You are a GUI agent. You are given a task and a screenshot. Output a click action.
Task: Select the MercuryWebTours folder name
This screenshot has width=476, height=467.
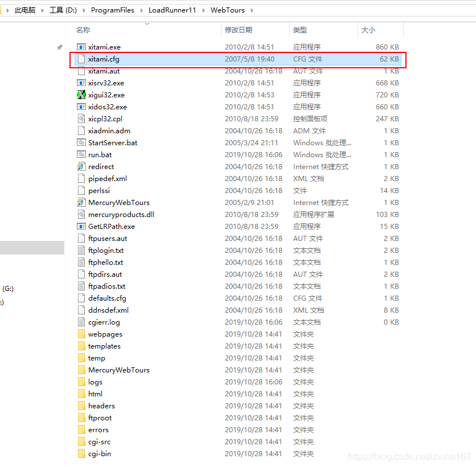pos(119,370)
